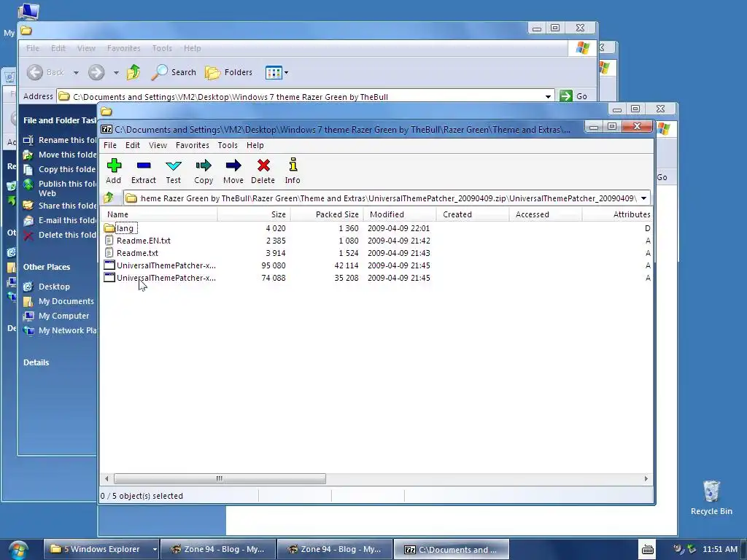747x560 pixels.
Task: Click the red Delete icon in 7-Zip
Action: point(263,171)
